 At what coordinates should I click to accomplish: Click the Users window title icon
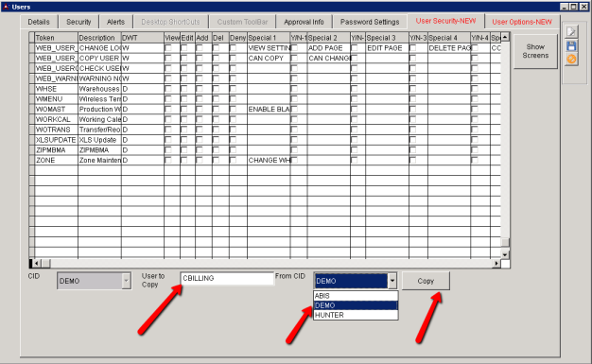click(6, 7)
